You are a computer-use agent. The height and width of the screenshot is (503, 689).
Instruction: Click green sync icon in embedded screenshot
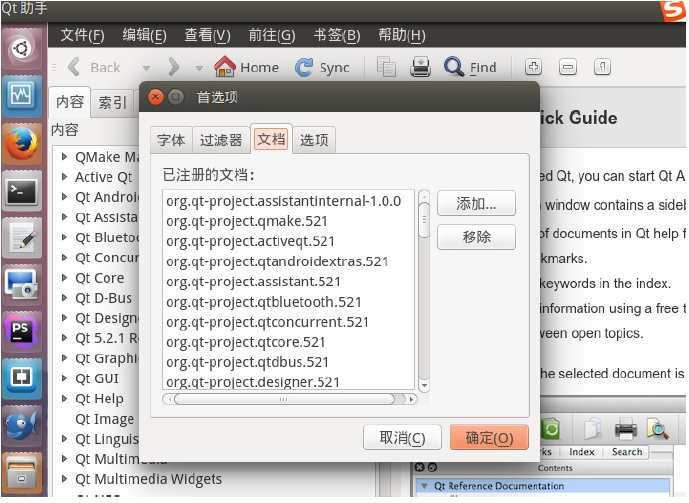(x=551, y=429)
